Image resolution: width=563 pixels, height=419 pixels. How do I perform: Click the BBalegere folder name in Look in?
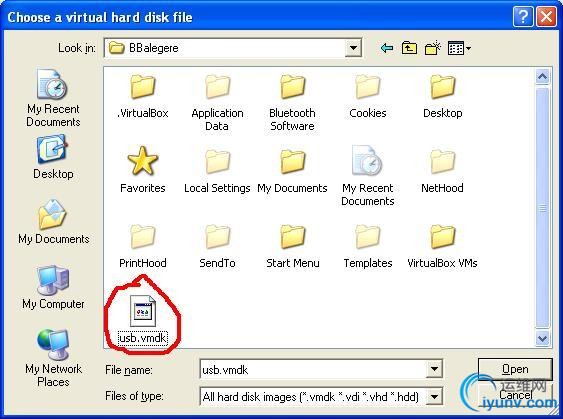(154, 48)
